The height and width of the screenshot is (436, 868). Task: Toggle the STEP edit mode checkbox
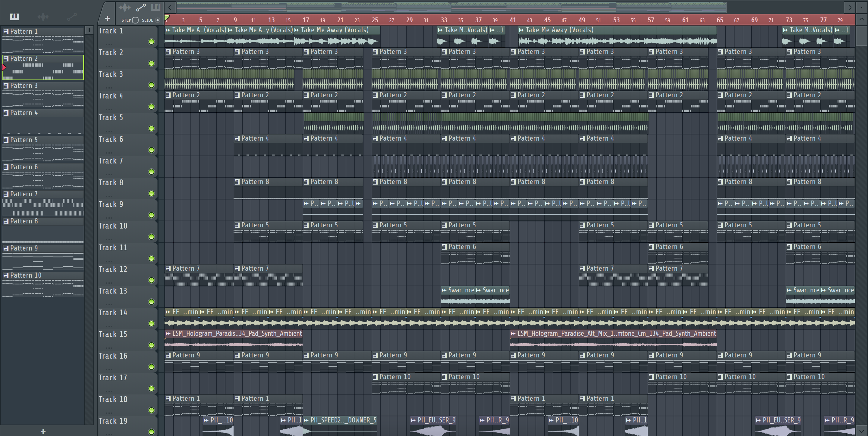pyautogui.click(x=135, y=20)
